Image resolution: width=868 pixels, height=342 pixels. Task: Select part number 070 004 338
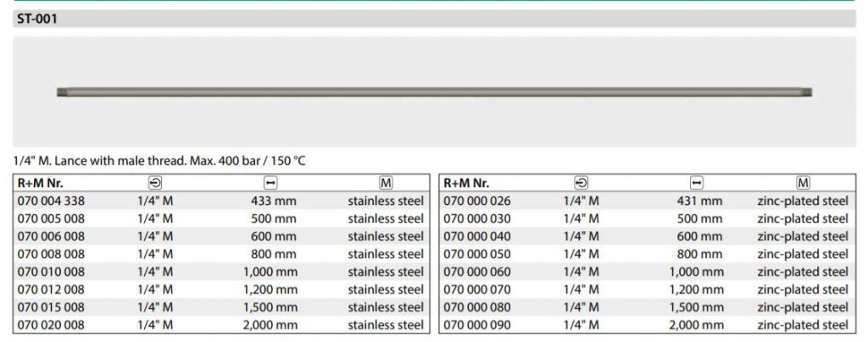tap(51, 201)
